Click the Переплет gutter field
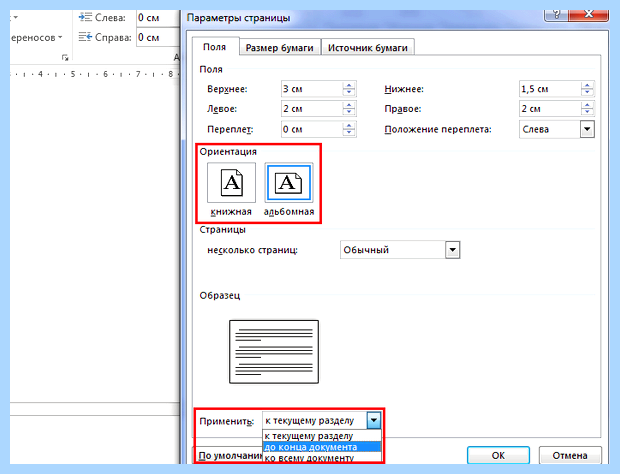 point(312,129)
